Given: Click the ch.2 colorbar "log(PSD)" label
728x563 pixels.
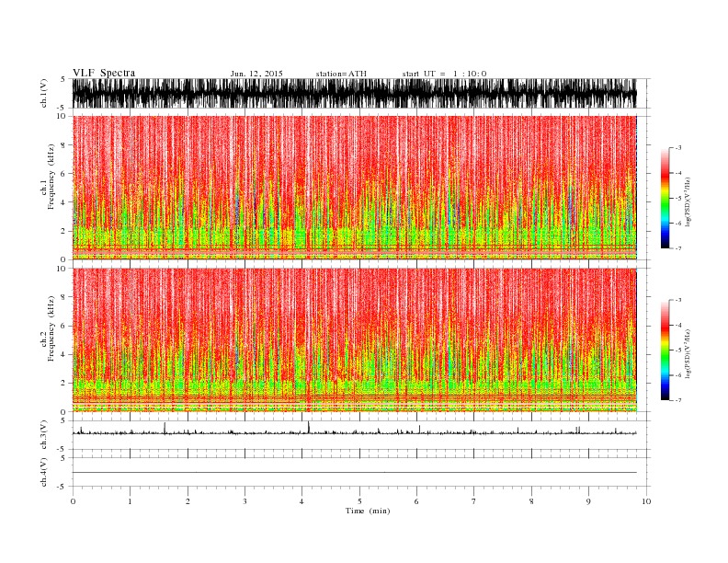Looking at the screenshot, I should [688, 353].
